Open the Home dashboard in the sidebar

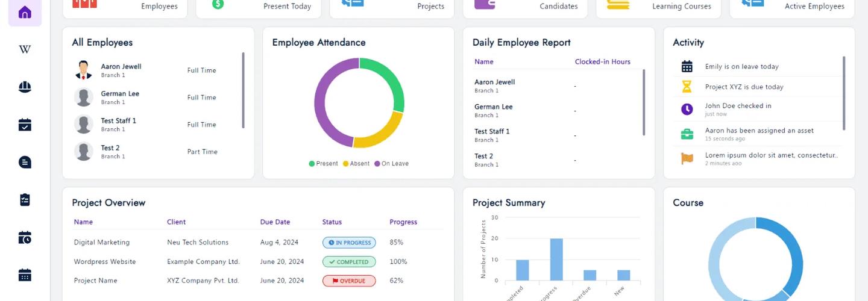coord(25,12)
